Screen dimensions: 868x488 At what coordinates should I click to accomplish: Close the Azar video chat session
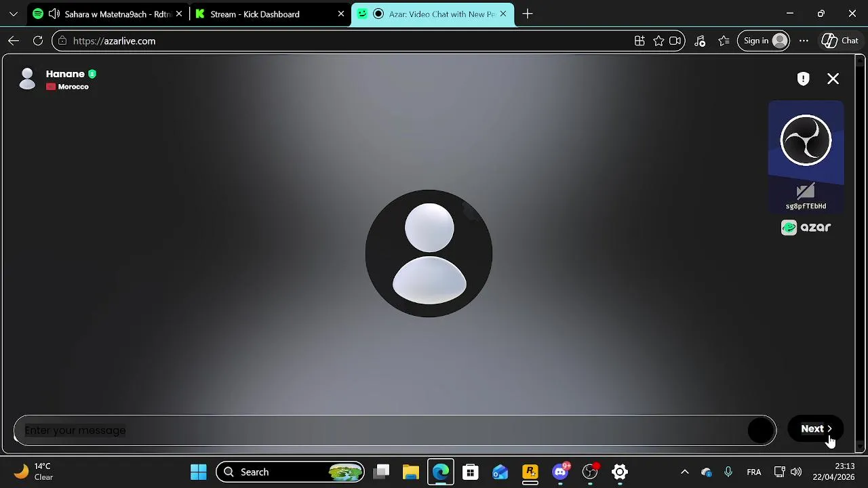pos(833,79)
